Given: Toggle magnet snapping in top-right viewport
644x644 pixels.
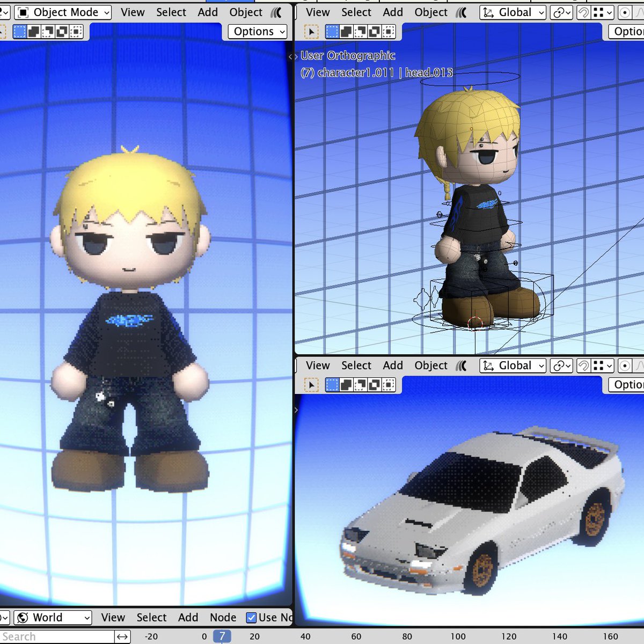Looking at the screenshot, I should tap(583, 12).
